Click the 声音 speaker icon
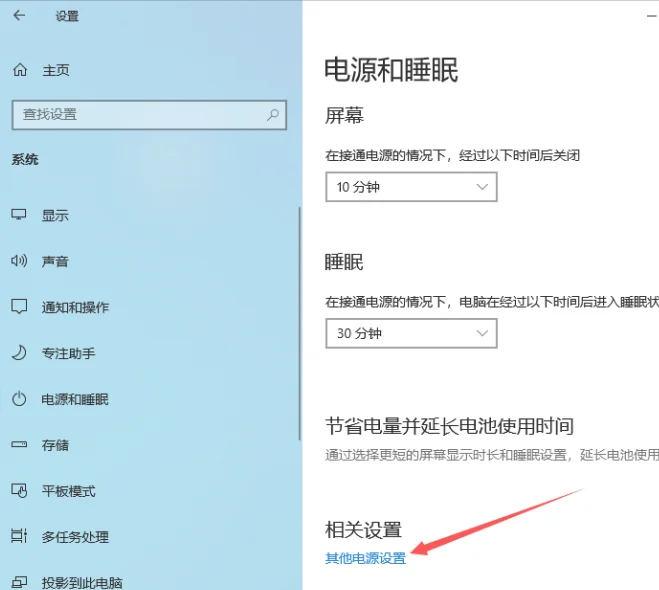 (19, 261)
